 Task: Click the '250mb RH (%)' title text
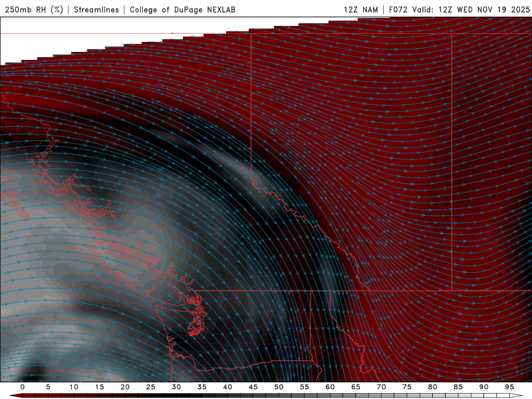pyautogui.click(x=34, y=9)
